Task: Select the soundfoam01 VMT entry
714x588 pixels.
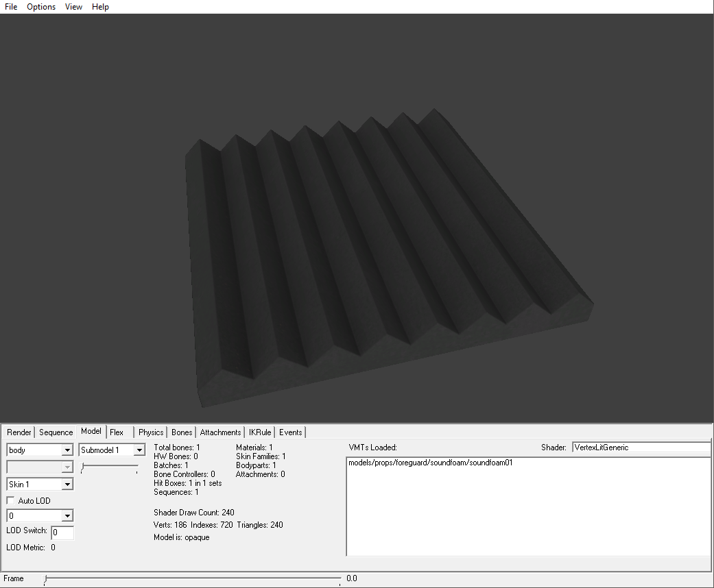Action: tap(430, 463)
